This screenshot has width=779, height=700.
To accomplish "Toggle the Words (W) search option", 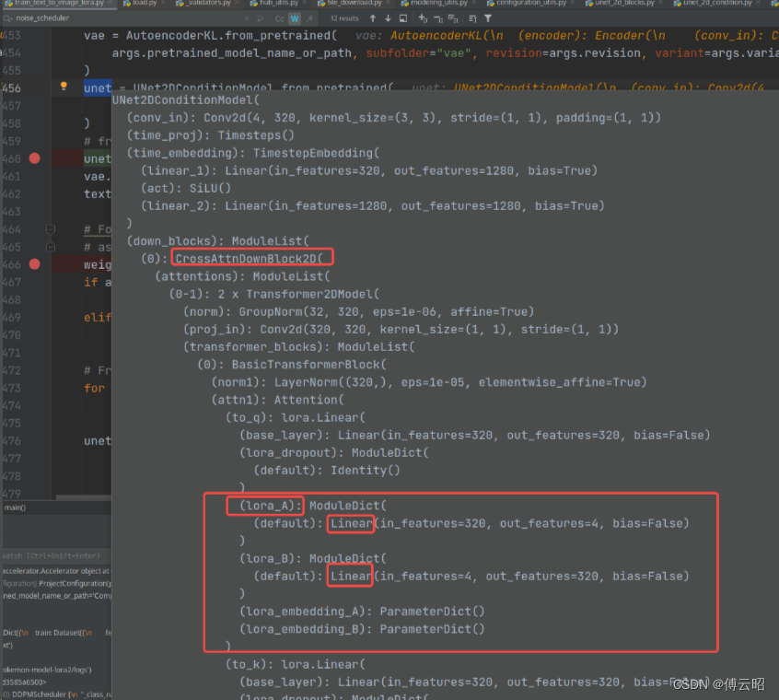I will (x=294, y=17).
